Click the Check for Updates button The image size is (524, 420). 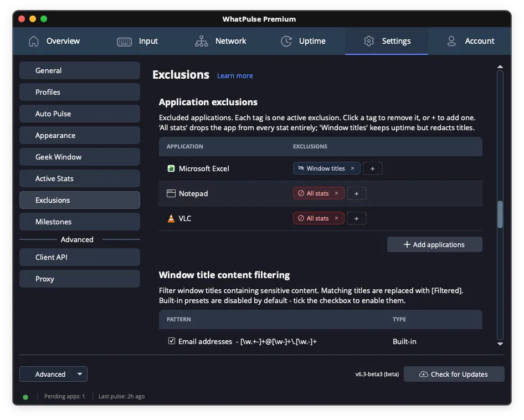click(x=454, y=374)
